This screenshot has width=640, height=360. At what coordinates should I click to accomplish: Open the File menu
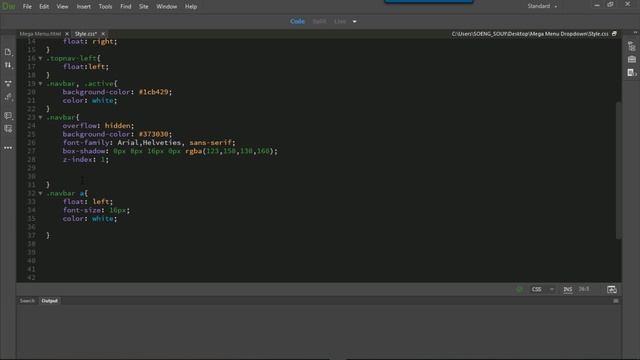click(x=27, y=7)
